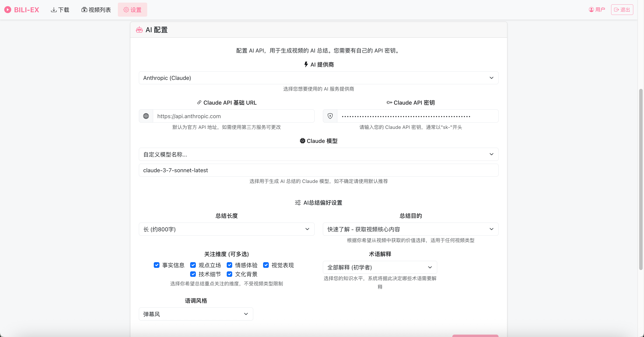644x337 pixels.
Task: Uncheck the 事实信息 checkbox
Action: pyautogui.click(x=156, y=265)
